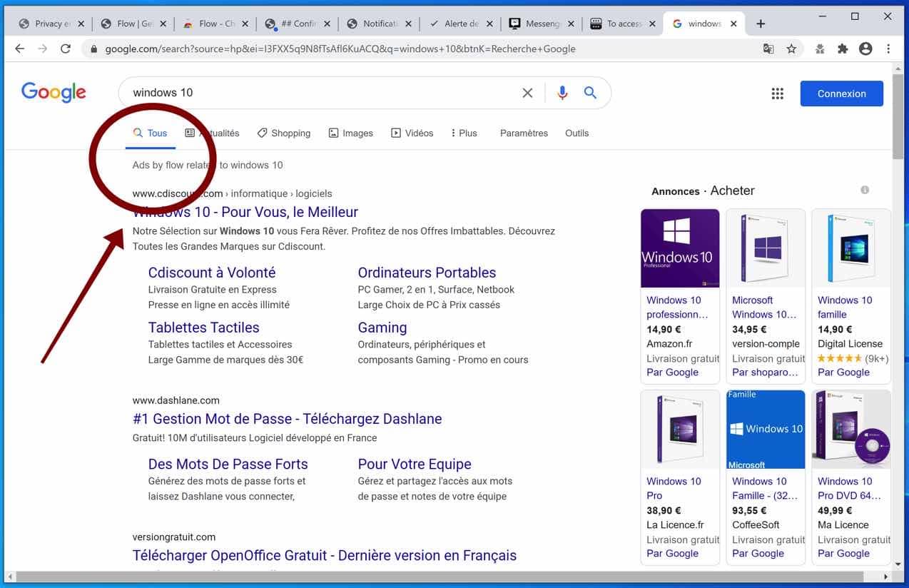Close the Privacy tab
Image resolution: width=909 pixels, height=588 pixels.
coord(81,24)
